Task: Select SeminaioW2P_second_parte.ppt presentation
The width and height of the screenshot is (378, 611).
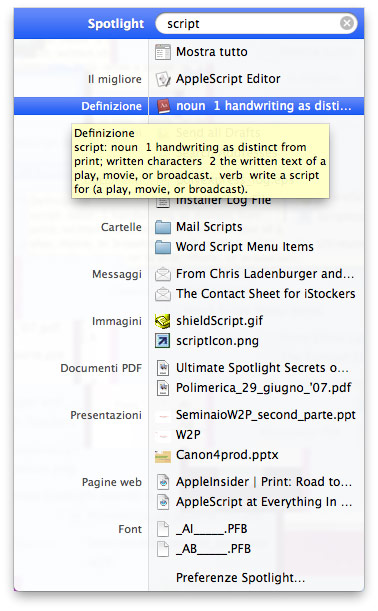Action: point(265,415)
